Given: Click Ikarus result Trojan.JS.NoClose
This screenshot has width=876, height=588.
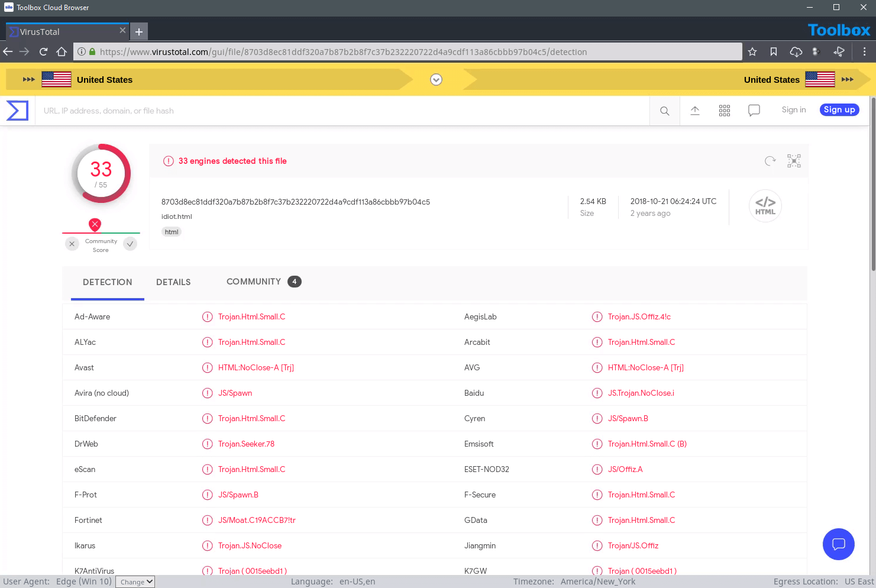Looking at the screenshot, I should point(250,546).
